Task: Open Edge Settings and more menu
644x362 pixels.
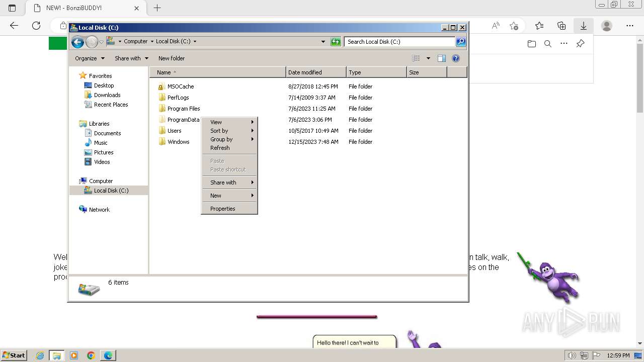Action: (630, 26)
